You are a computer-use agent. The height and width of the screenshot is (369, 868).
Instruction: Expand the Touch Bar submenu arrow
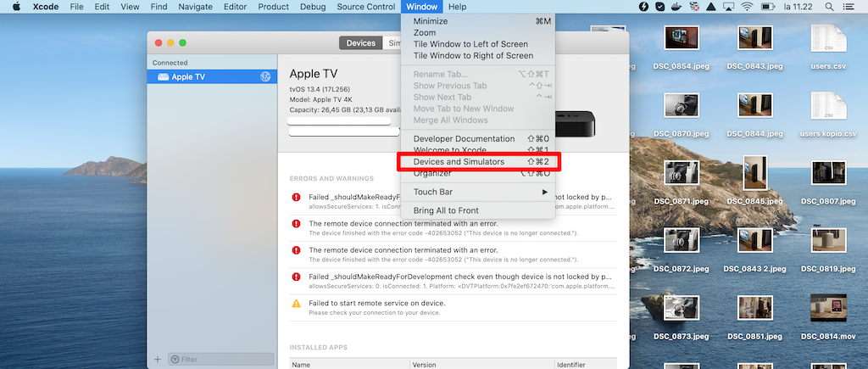(x=545, y=193)
